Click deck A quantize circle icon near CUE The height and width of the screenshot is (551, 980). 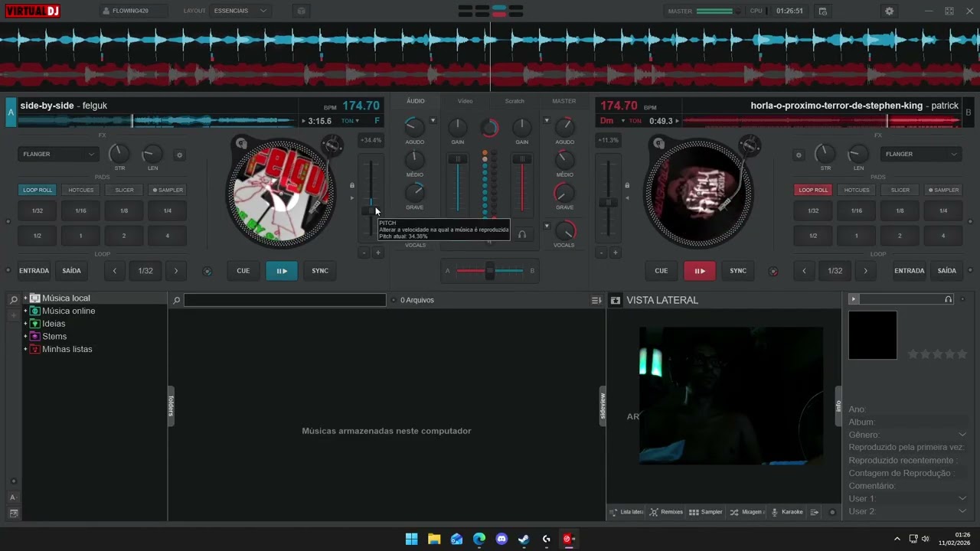click(x=207, y=271)
